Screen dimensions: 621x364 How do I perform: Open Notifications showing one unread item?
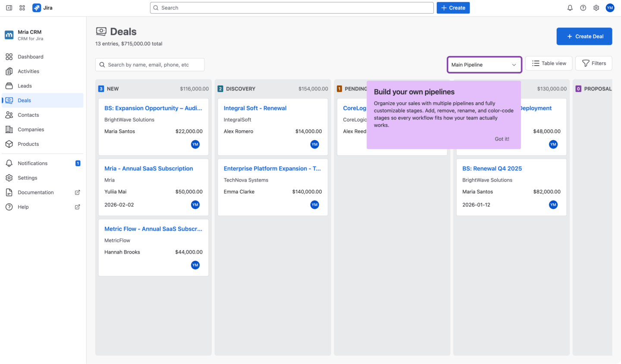tap(32, 163)
